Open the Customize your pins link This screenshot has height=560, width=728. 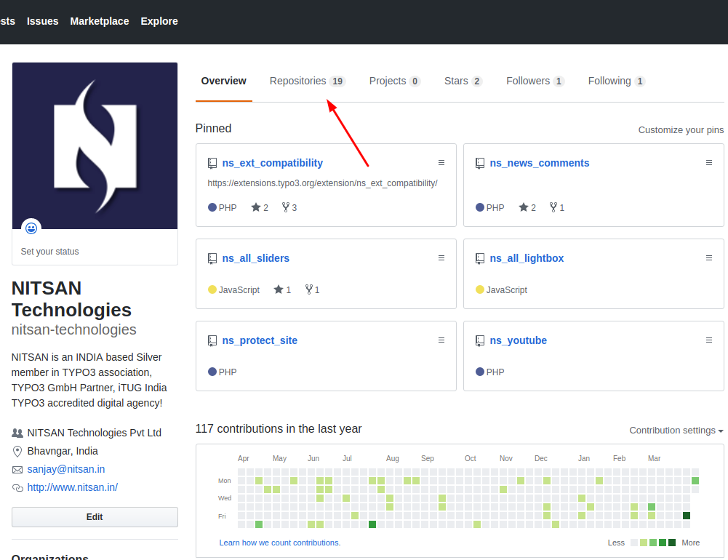coord(681,129)
